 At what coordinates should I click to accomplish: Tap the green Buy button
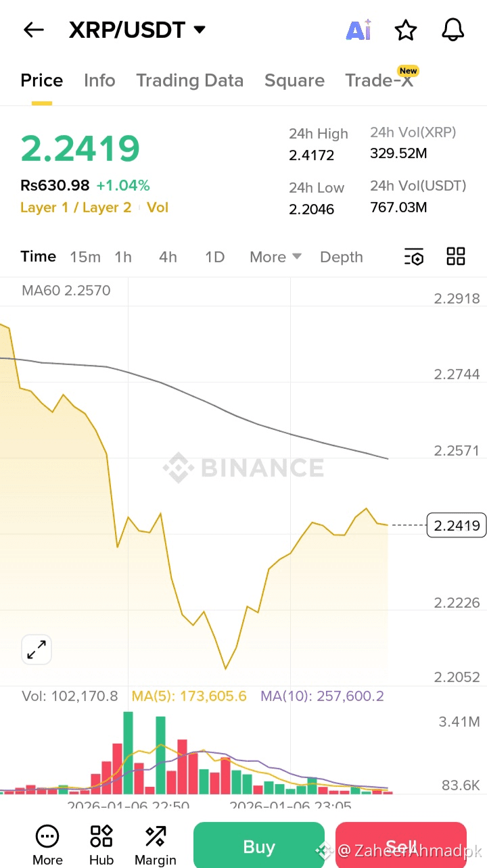click(x=259, y=845)
